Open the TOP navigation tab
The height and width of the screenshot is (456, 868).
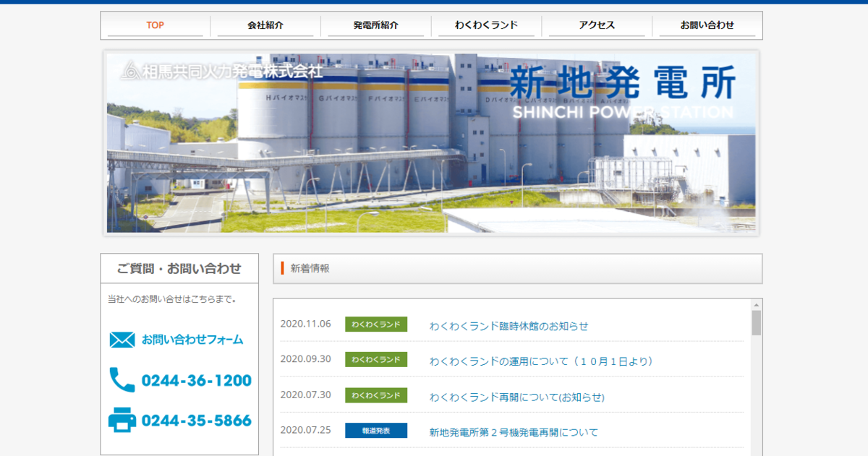(x=156, y=25)
